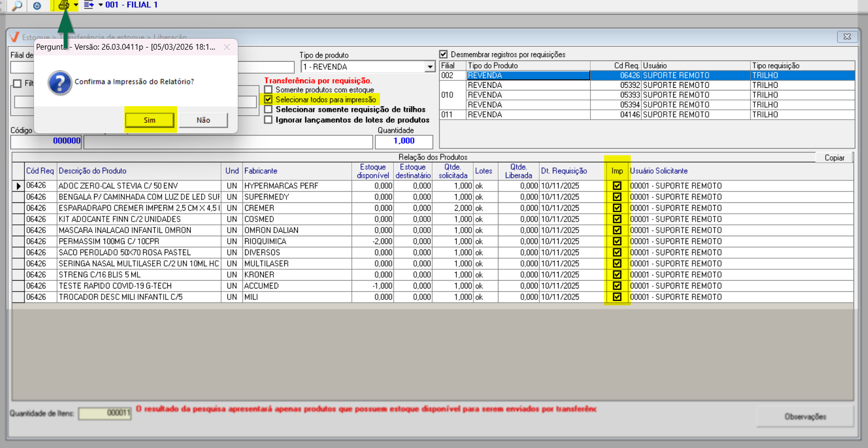Click the blue power icon in toolbar
Viewport: 868px width, 448px height.
click(x=37, y=6)
